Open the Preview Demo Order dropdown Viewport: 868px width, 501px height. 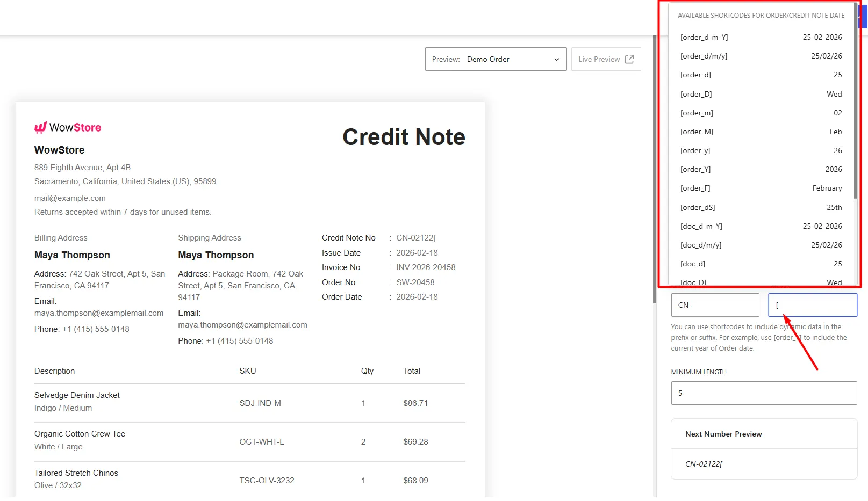click(496, 59)
